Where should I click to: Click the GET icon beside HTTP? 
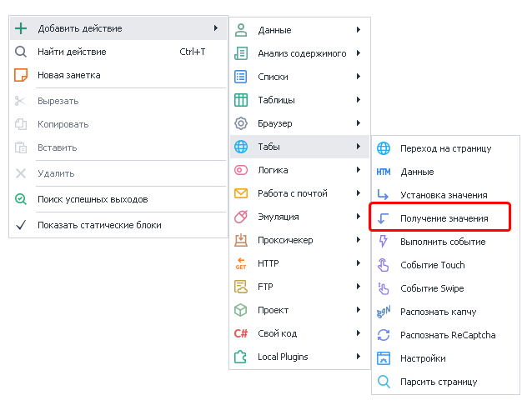coord(241,263)
